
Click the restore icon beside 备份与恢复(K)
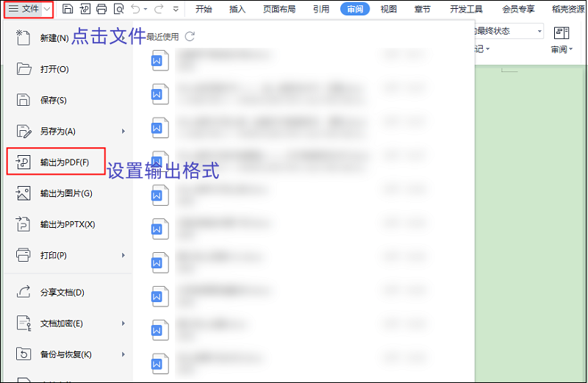[24, 354]
